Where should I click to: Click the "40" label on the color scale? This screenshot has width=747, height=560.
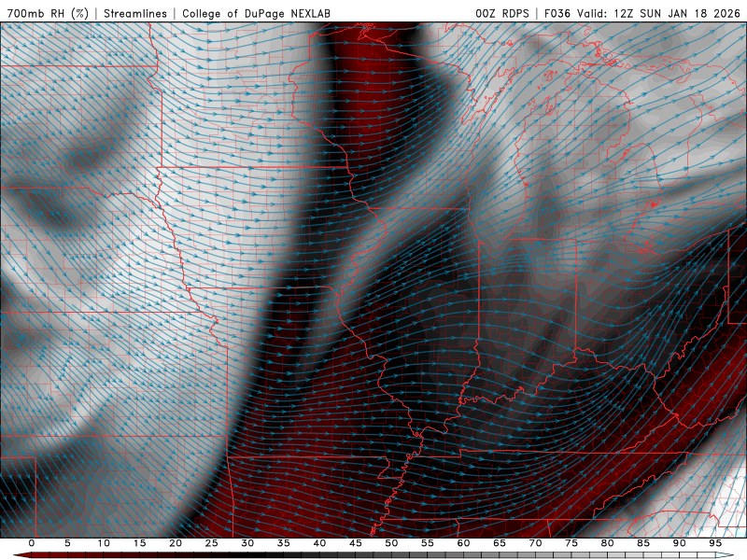click(x=319, y=543)
